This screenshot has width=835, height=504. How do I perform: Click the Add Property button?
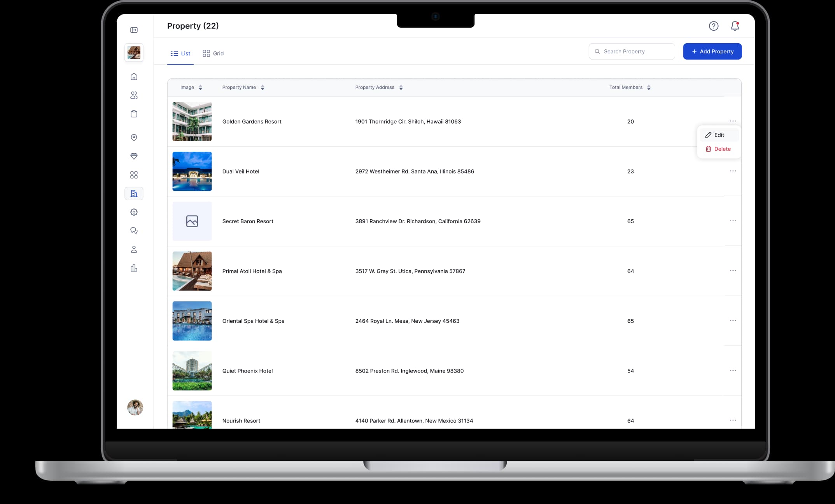[x=712, y=51]
